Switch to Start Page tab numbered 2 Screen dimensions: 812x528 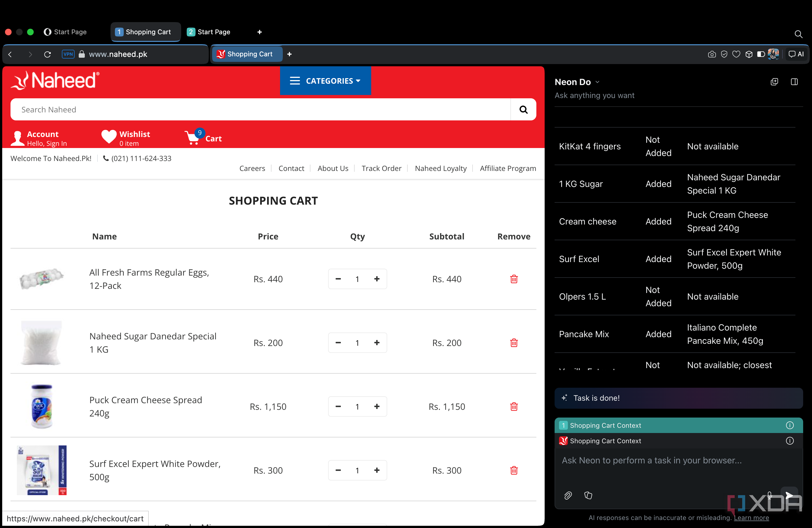[209, 32]
